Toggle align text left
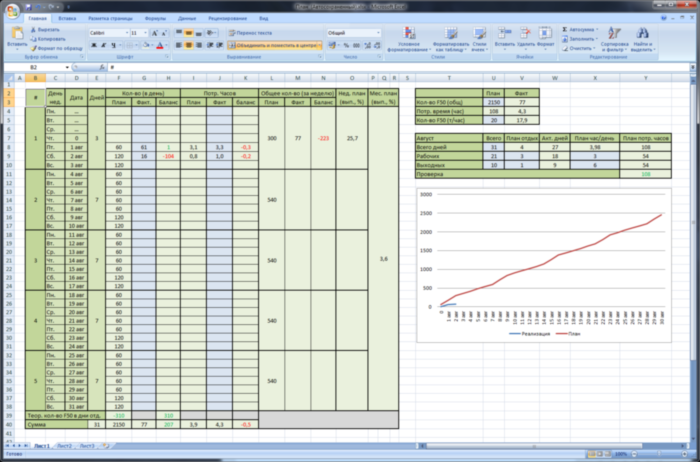 pos(179,45)
